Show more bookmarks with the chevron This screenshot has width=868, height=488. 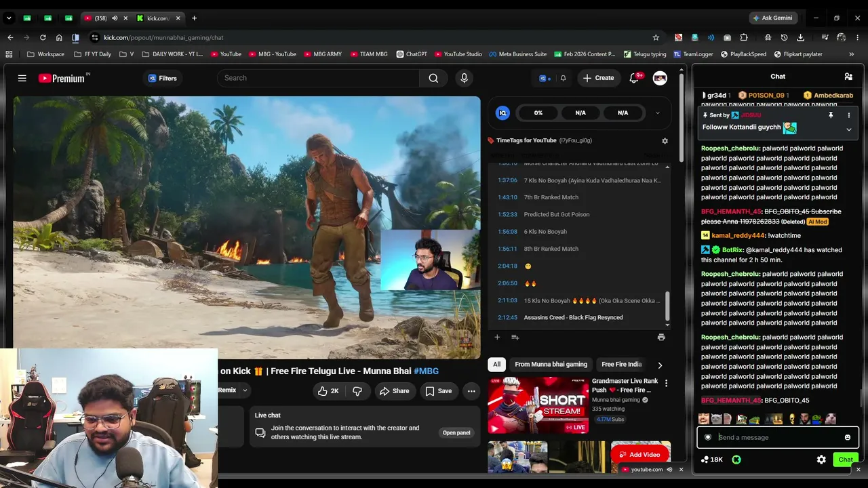coord(852,54)
